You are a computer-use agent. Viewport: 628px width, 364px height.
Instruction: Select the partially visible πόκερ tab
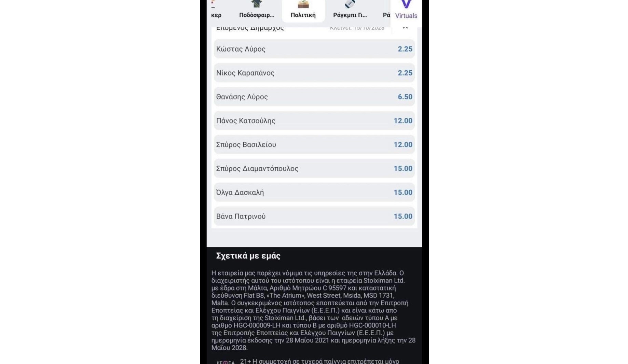216,15
